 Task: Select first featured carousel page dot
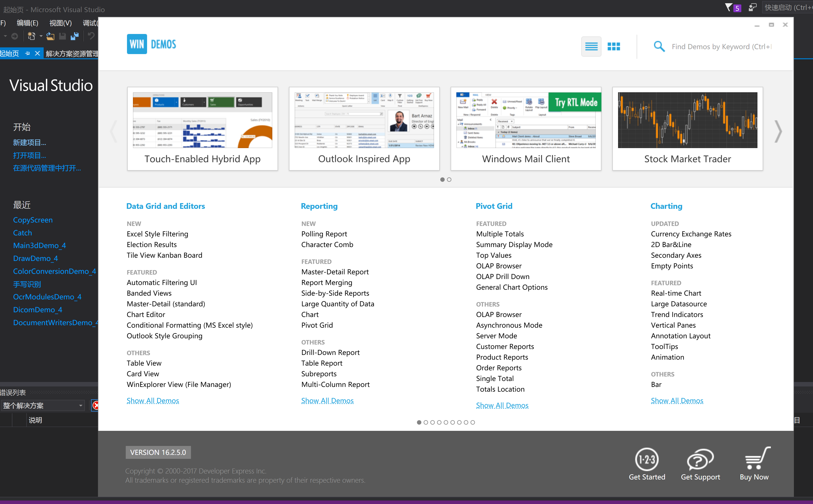pos(442,180)
